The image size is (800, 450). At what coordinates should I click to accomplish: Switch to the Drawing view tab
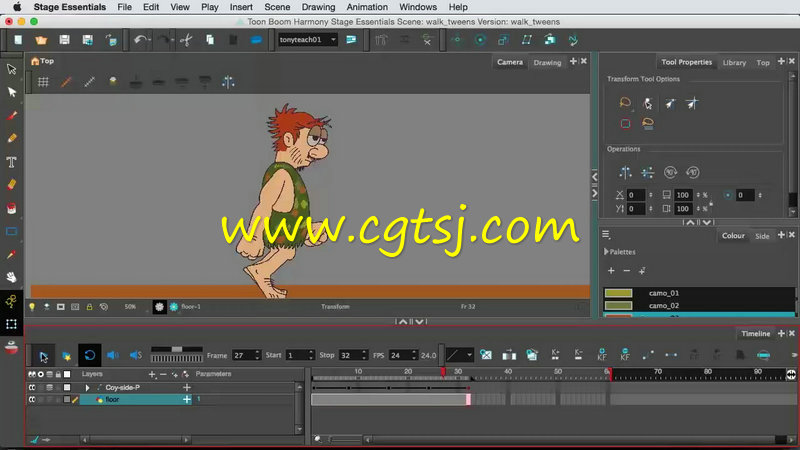click(x=547, y=62)
